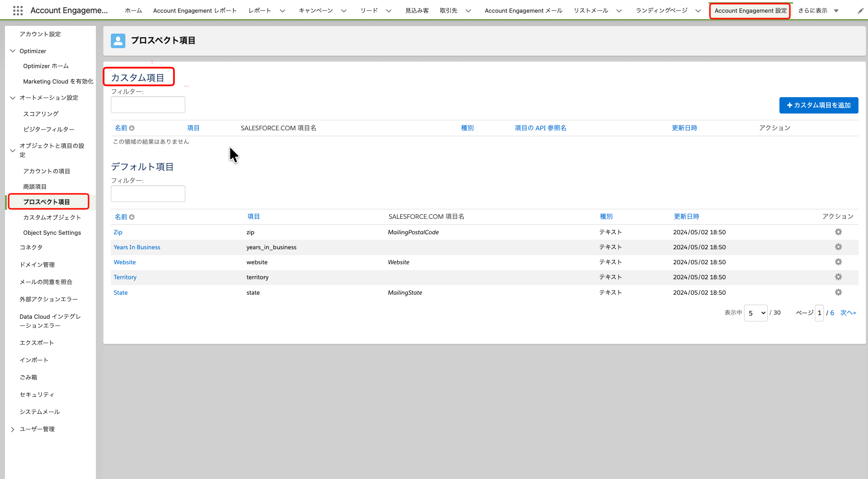868x479 pixels.
Task: Open the Years In Business field link
Action: (x=137, y=247)
